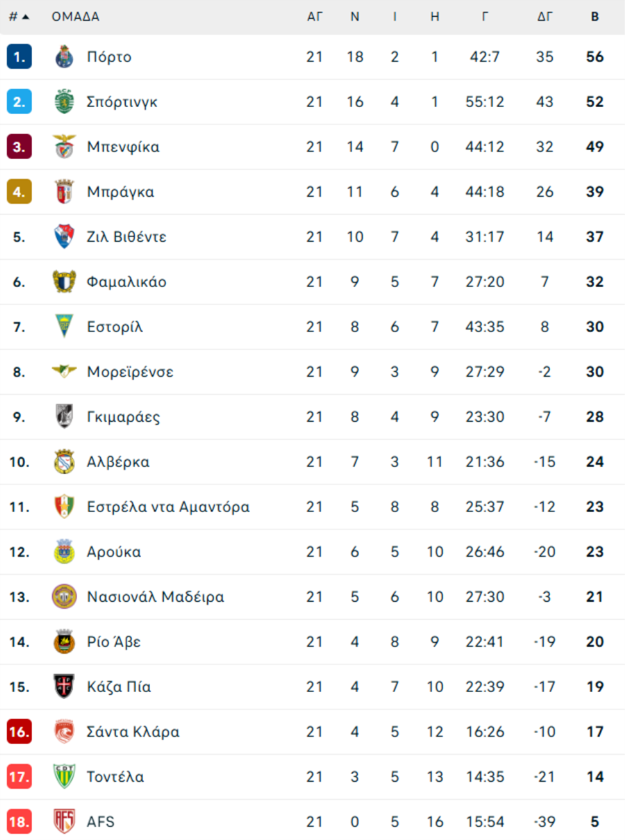Click the Rio Ave club crest icon
This screenshot has height=840, width=625.
pos(64,642)
